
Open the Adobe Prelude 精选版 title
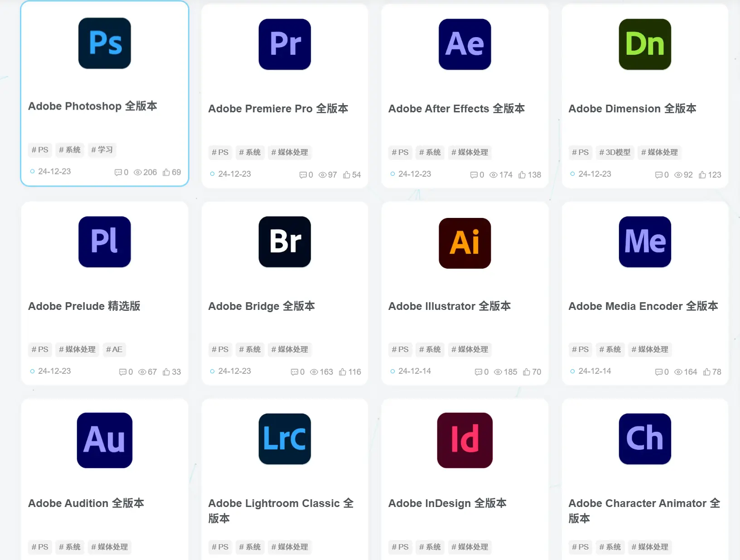84,306
